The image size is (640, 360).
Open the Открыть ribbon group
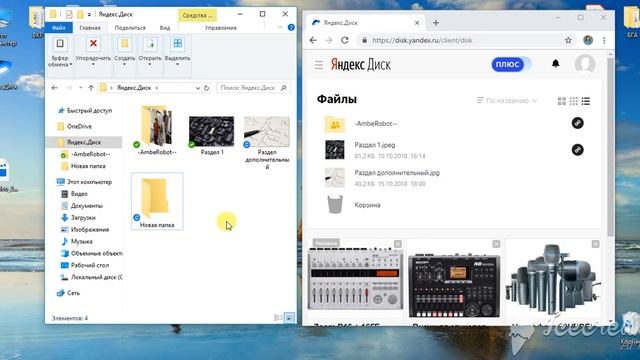pyautogui.click(x=150, y=53)
